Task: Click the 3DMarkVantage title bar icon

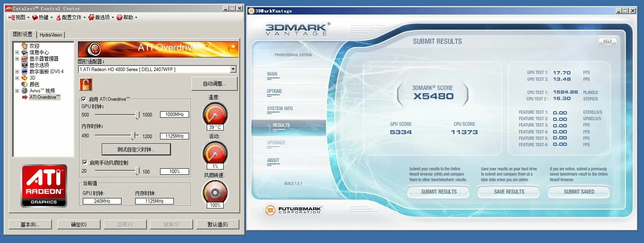Action: tap(251, 11)
